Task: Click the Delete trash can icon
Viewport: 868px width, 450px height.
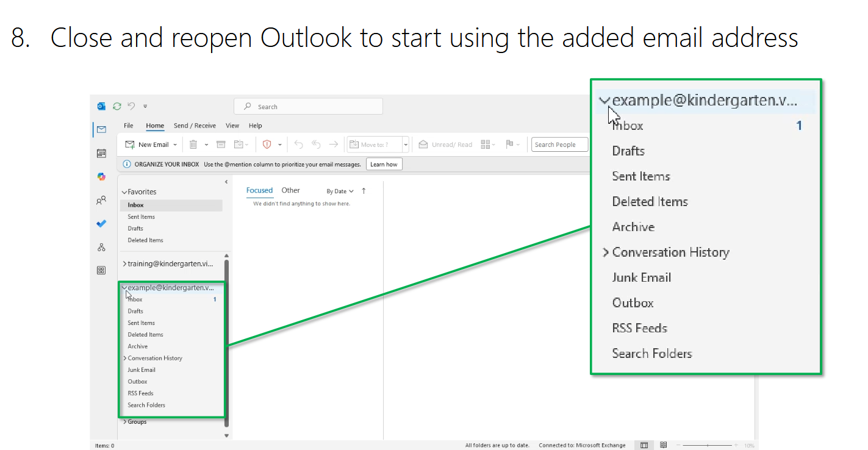Action: [193, 145]
